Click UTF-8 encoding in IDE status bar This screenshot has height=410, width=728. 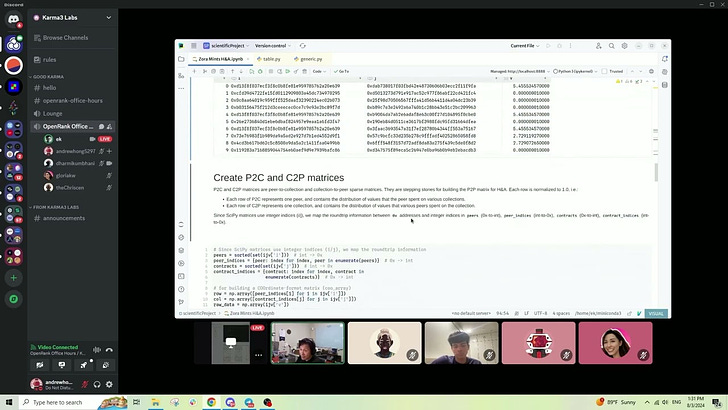coord(540,313)
